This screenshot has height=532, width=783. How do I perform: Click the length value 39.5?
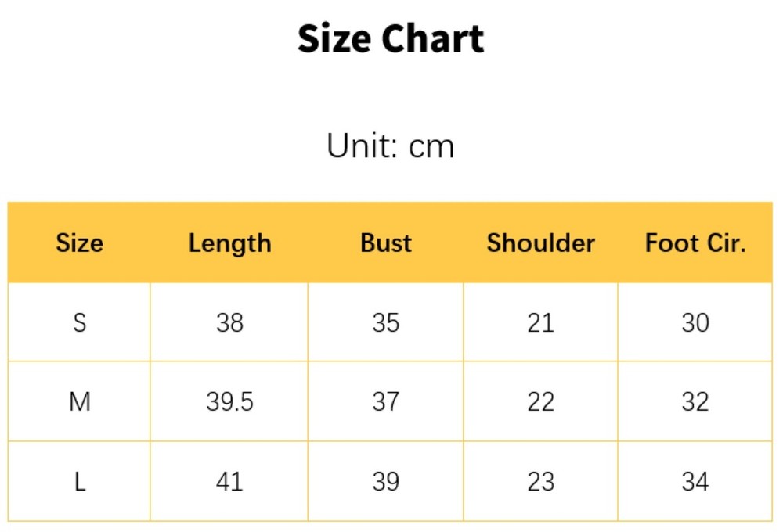pyautogui.click(x=229, y=402)
